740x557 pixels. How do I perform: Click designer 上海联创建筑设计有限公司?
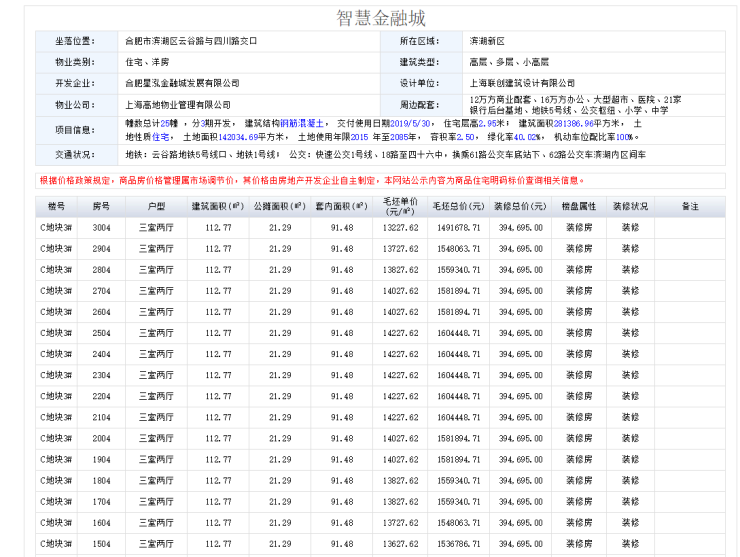pyautogui.click(x=522, y=84)
